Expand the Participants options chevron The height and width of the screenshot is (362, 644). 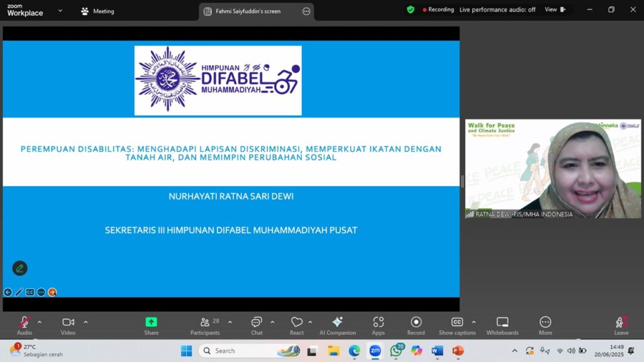(x=230, y=322)
